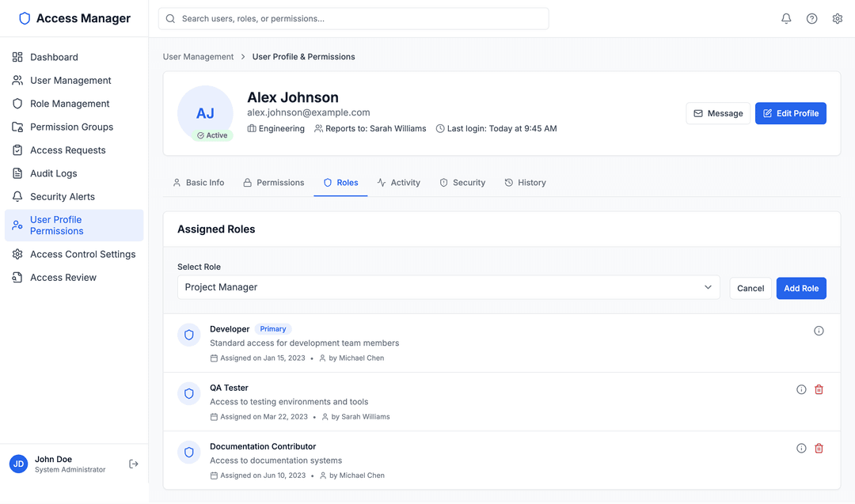Click the search users field

353,17
